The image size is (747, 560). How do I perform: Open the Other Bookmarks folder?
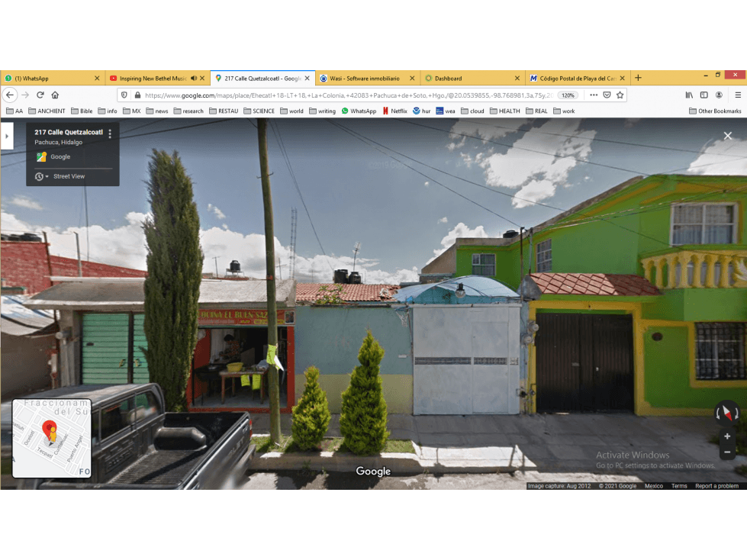pos(715,111)
